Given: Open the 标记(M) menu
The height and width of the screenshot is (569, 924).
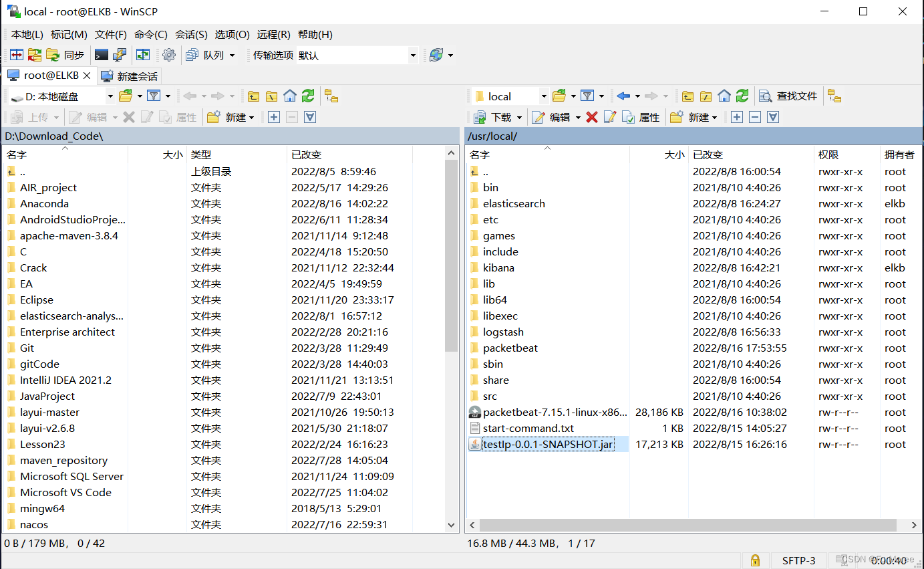Looking at the screenshot, I should [x=69, y=34].
